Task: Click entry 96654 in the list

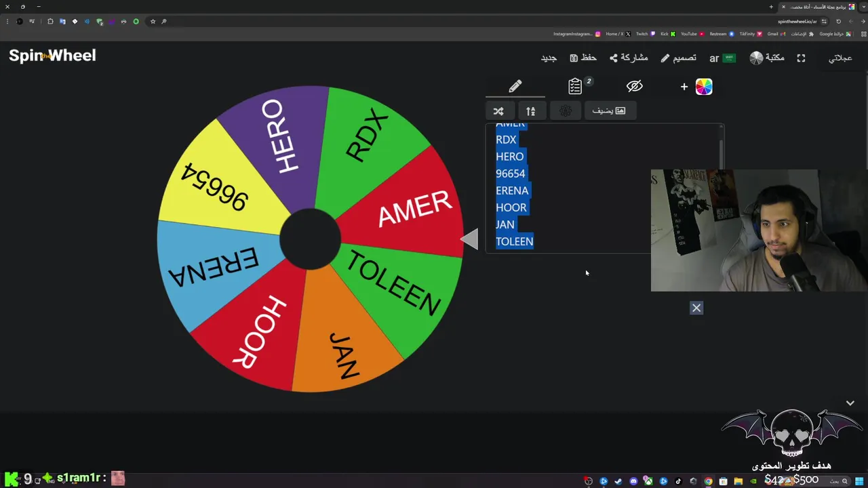Action: pyautogui.click(x=511, y=174)
